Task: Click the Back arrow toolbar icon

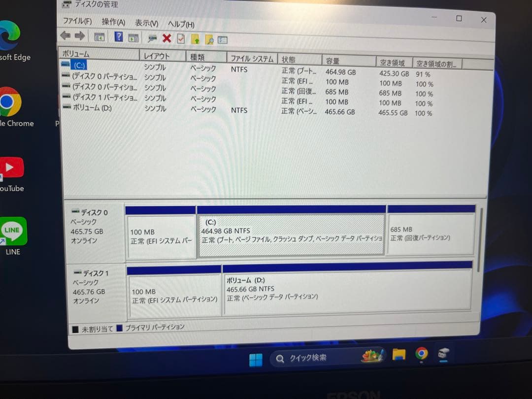Action: click(x=66, y=35)
